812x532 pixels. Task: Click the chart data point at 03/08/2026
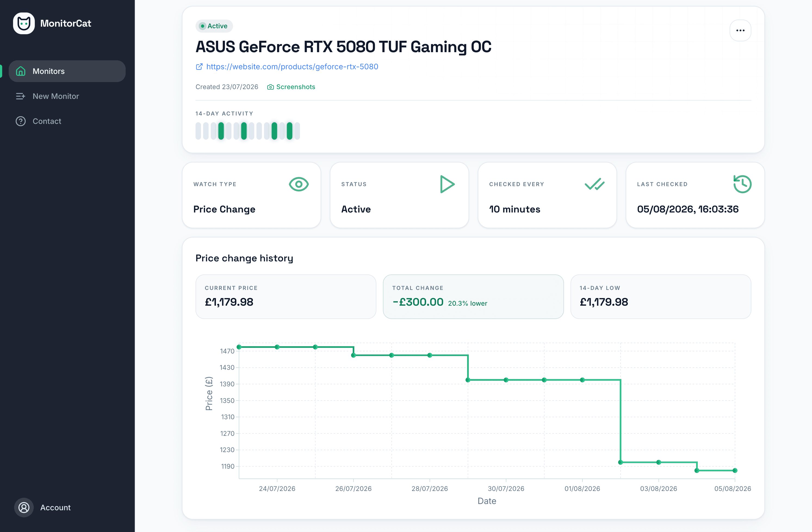tap(659, 462)
